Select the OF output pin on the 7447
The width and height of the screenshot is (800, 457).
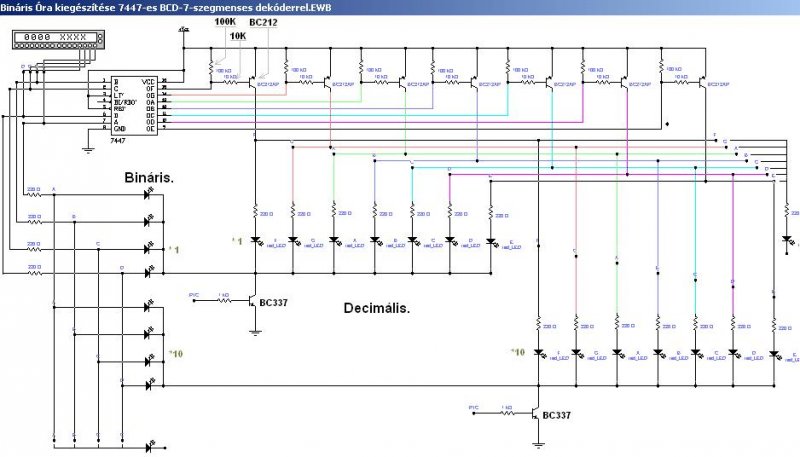[x=150, y=89]
